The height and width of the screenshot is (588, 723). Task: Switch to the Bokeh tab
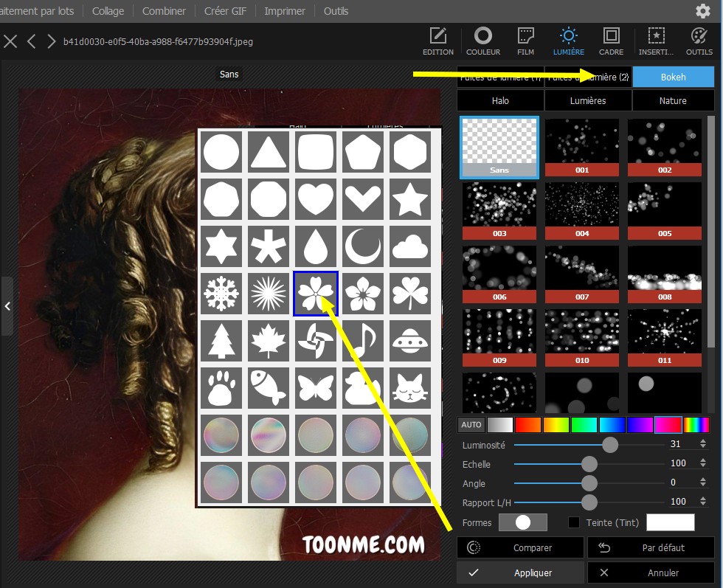coord(673,77)
